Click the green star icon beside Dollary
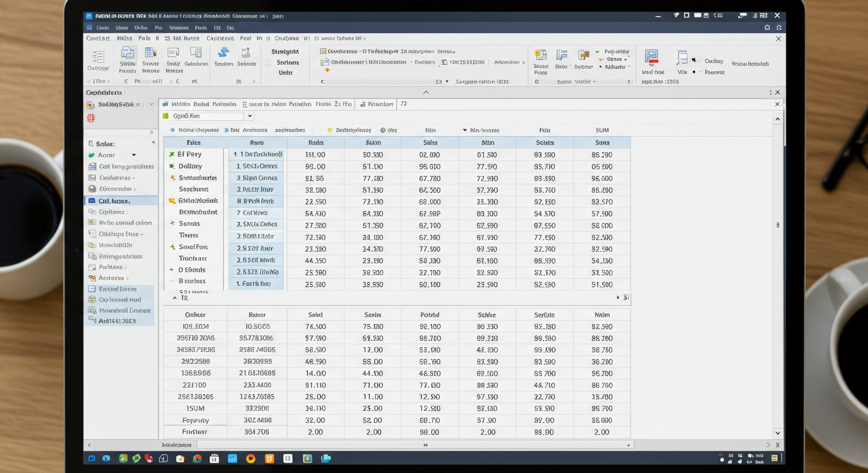 (x=172, y=166)
